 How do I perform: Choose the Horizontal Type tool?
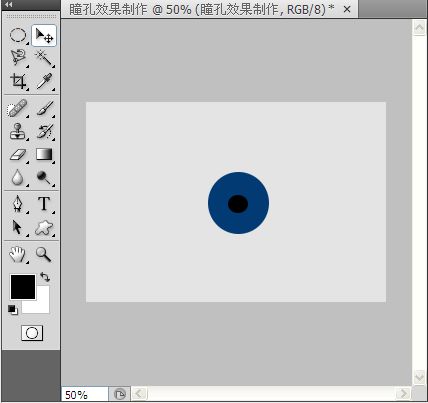[44, 204]
